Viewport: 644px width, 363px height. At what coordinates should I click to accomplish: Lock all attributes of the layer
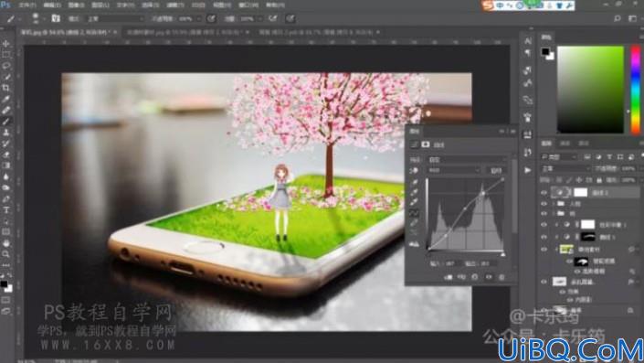599,180
